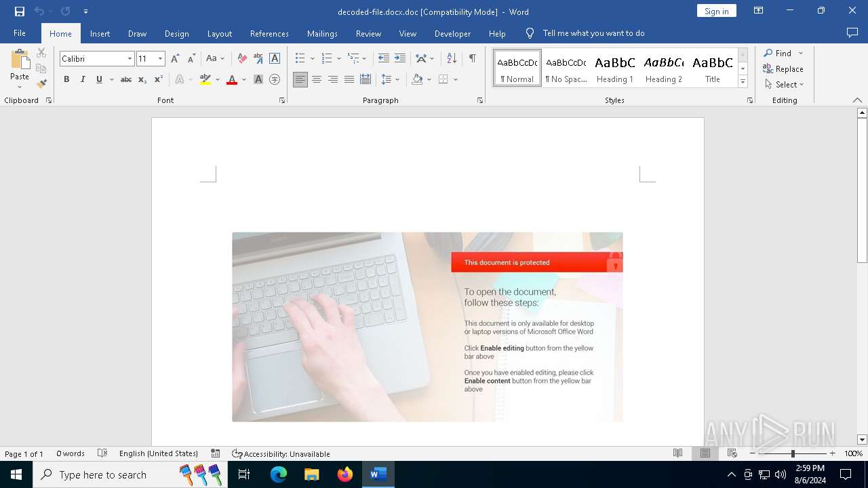Click Tell me what you want to do
Viewport: 868px width, 488px height.
tap(593, 33)
